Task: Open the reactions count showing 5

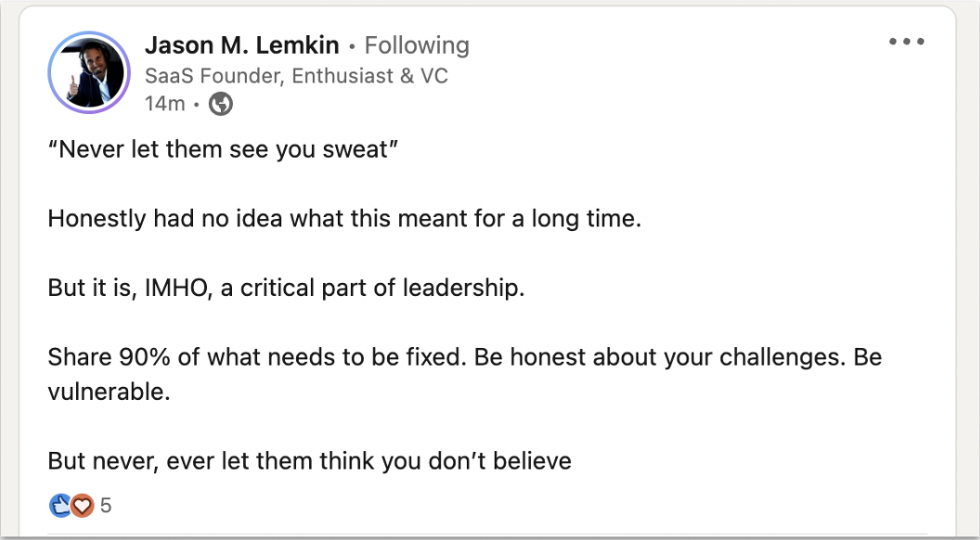Action: [106, 505]
